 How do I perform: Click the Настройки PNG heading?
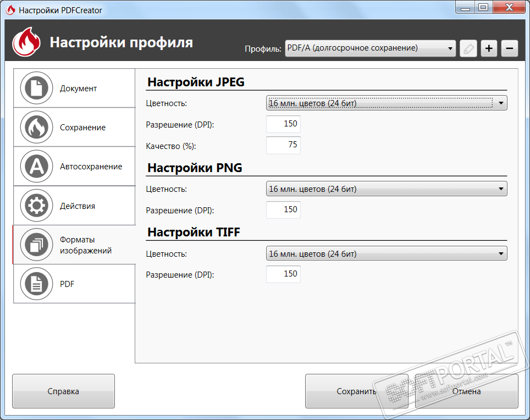click(x=195, y=168)
